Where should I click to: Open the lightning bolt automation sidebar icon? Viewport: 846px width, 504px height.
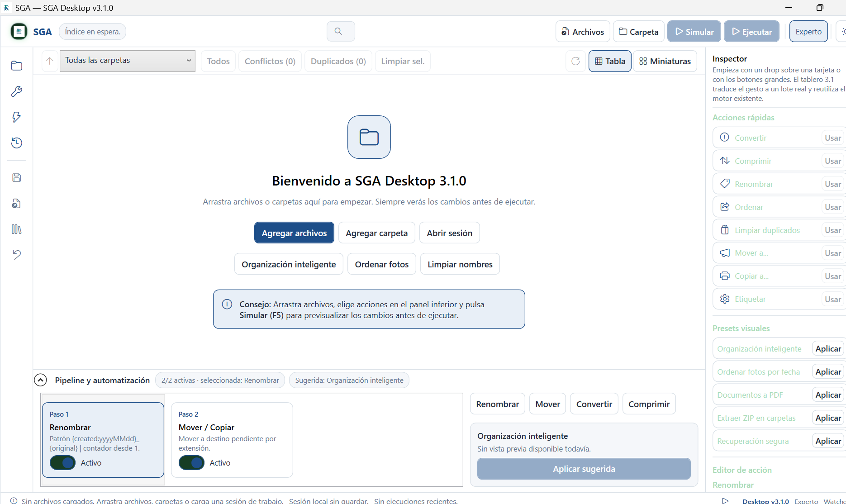(17, 117)
